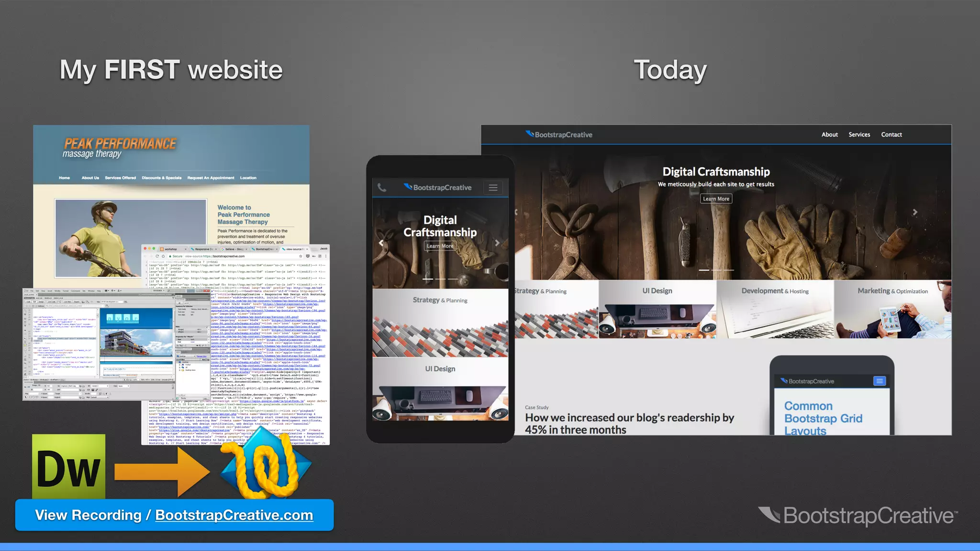Open Development & Hosting card
The height and width of the screenshot is (551, 980).
pyautogui.click(x=775, y=309)
